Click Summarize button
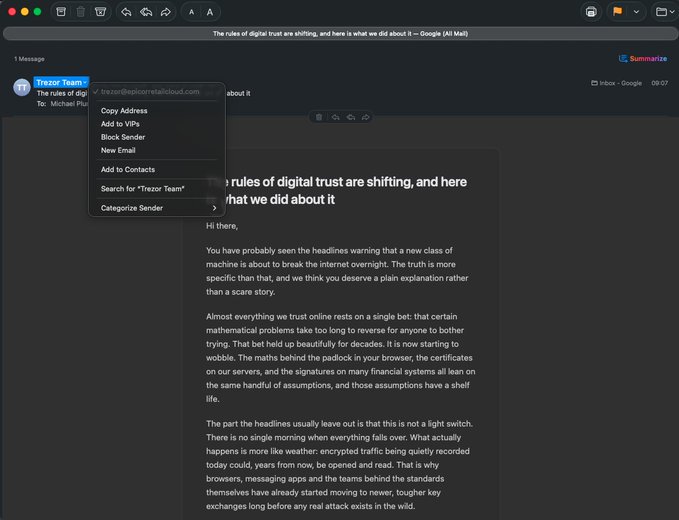This screenshot has height=520, width=679. 643,58
